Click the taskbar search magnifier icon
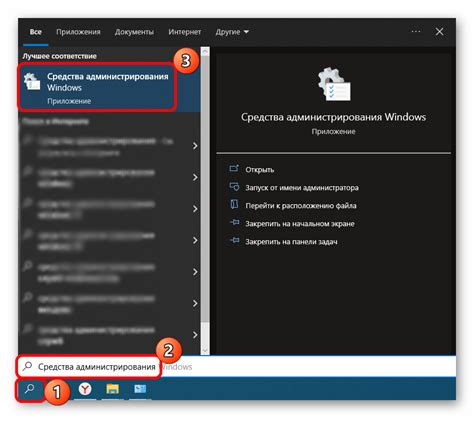 30,389
